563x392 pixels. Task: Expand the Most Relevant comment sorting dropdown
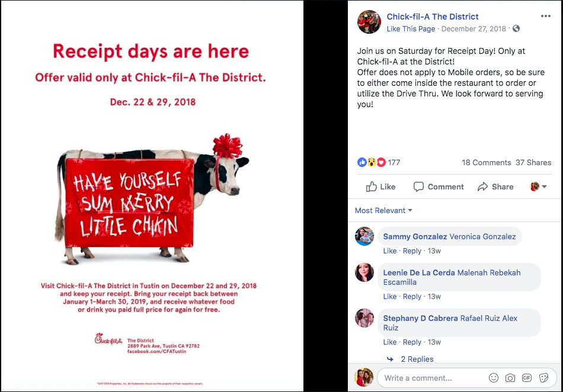(x=383, y=211)
